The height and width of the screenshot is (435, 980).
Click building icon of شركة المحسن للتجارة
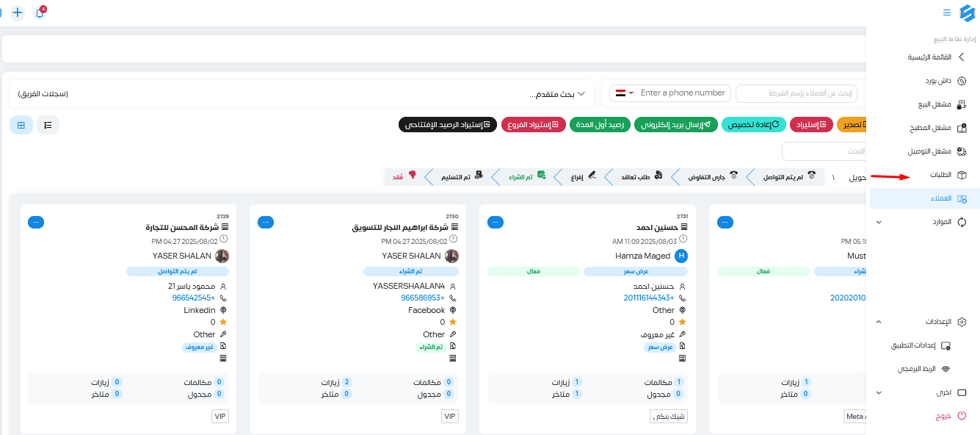[x=225, y=228]
